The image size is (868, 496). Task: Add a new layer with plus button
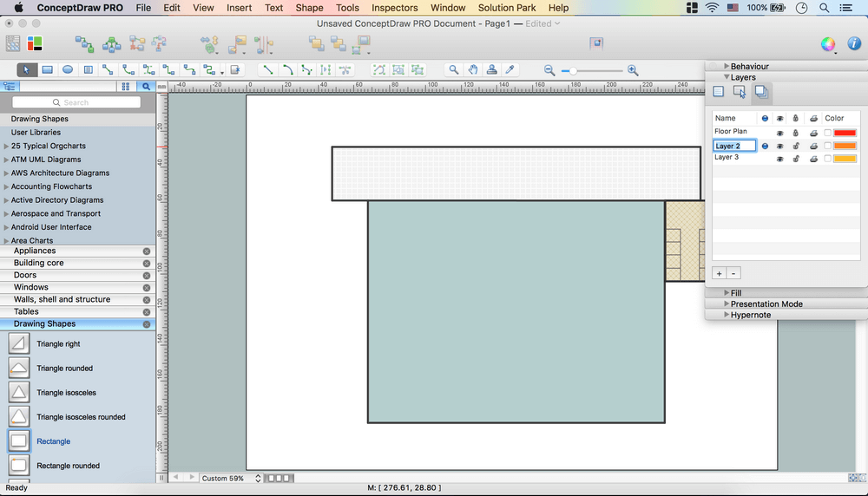(719, 273)
